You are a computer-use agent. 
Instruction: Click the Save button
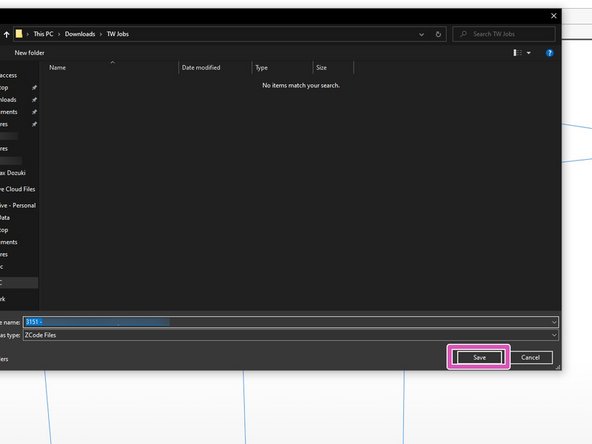(479, 358)
